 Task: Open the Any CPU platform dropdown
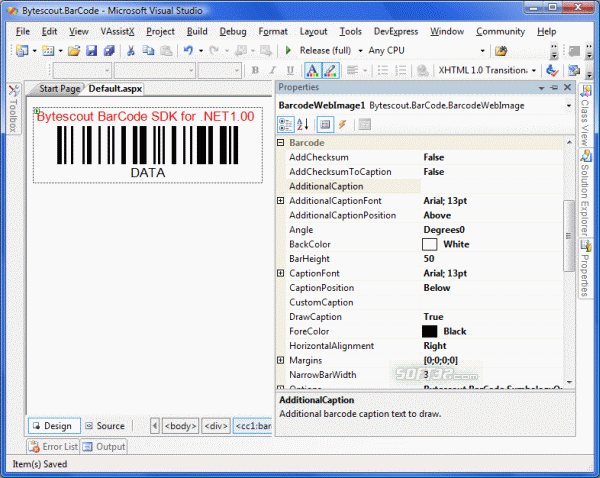coord(483,51)
